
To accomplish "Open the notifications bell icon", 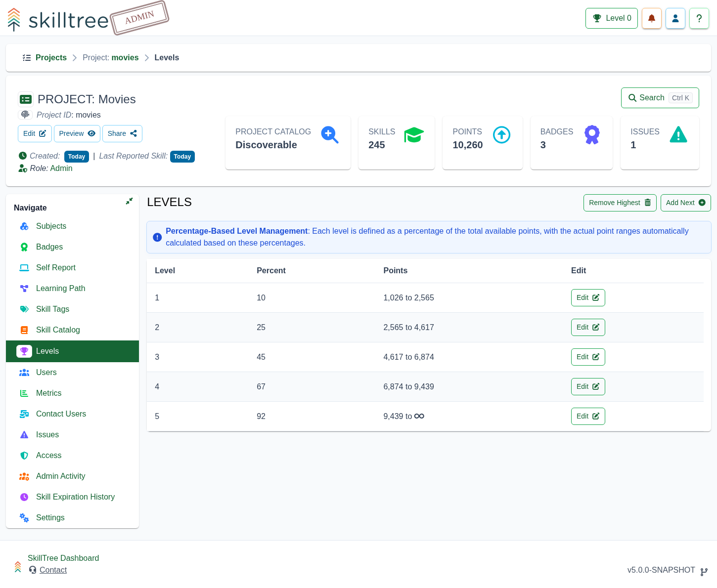I will click(652, 18).
